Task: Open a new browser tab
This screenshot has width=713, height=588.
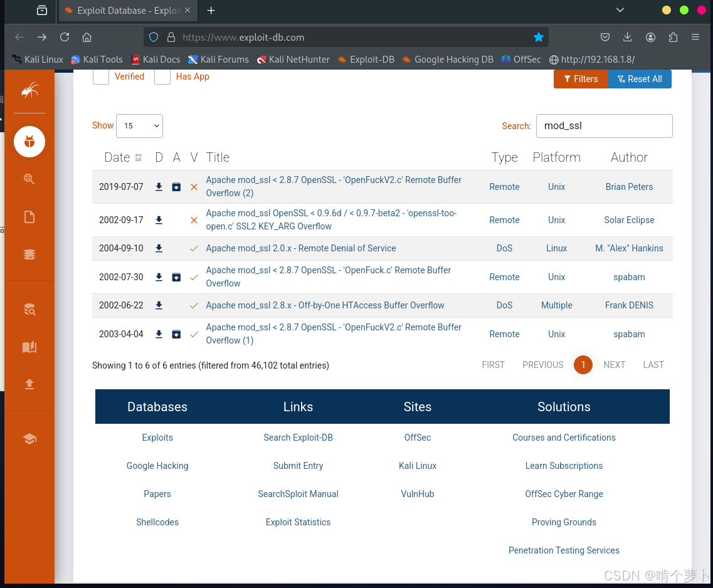Action: [211, 11]
